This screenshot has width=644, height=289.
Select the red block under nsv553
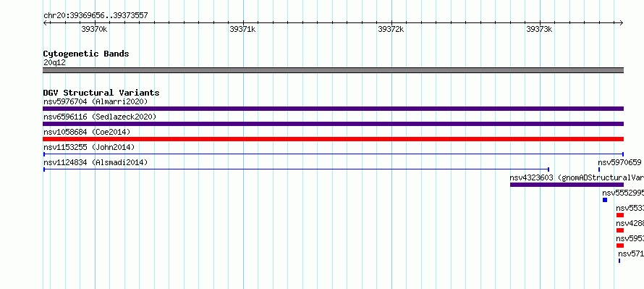click(620, 215)
